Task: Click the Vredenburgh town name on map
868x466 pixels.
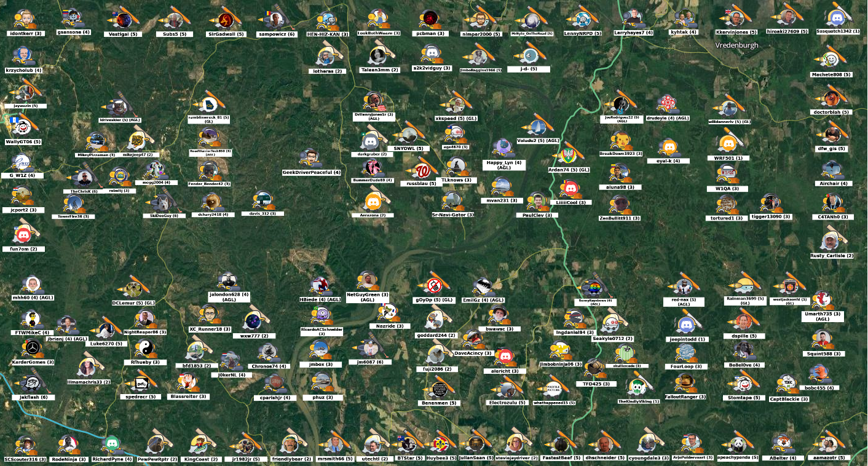Action: pos(736,45)
